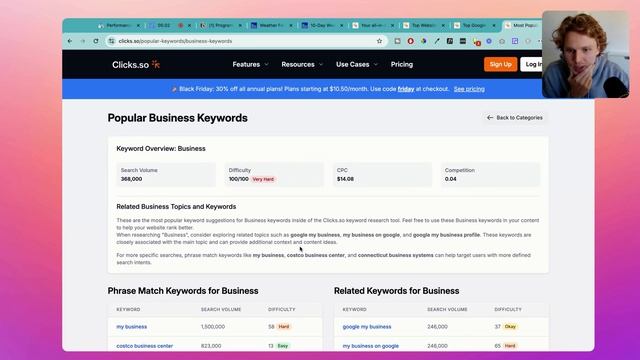Click 'Related Keywords for Business' heading
Viewport: 640px width, 360px height.
396,291
